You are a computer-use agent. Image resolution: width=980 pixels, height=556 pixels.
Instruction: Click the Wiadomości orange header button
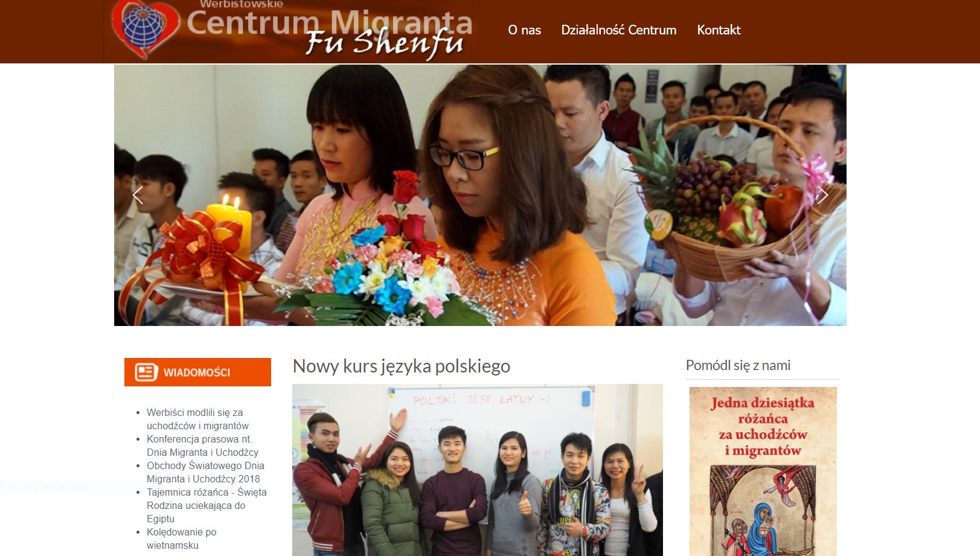point(197,372)
